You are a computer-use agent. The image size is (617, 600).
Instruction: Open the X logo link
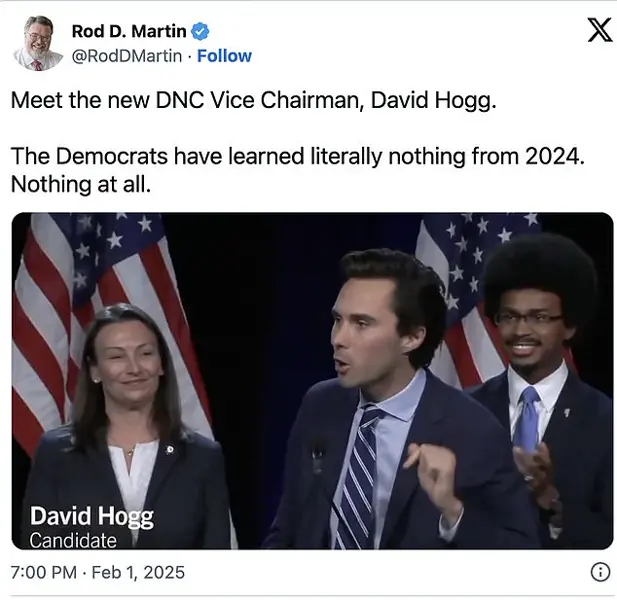point(599,31)
